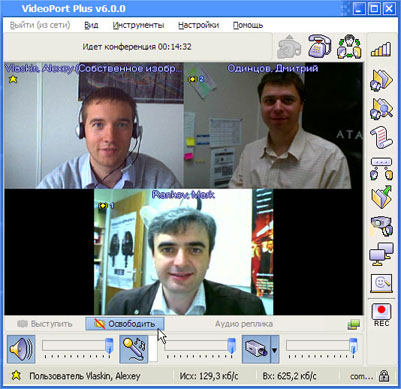Image resolution: width=401 pixels, height=389 pixels.
Task: Open the Выйти (из сети) menu
Action: (40, 25)
